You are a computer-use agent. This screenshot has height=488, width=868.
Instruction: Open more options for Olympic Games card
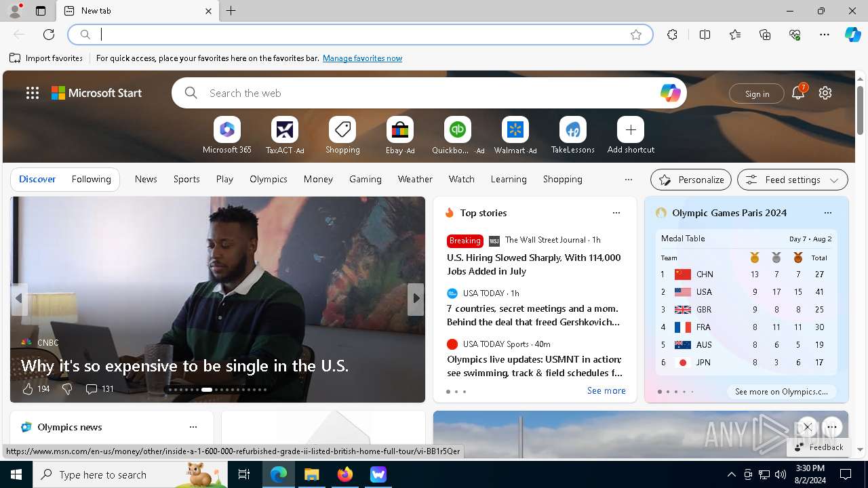pyautogui.click(x=827, y=213)
